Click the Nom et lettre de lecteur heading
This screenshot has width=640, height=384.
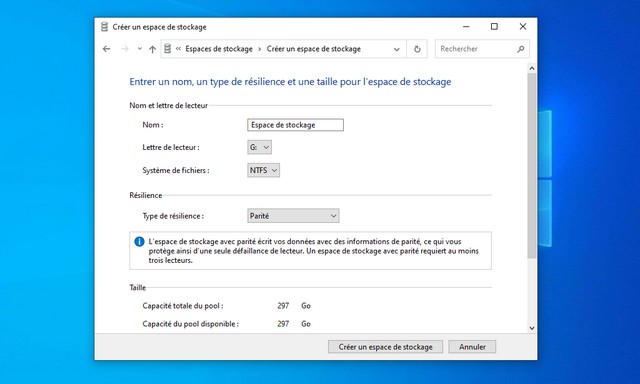pos(169,105)
